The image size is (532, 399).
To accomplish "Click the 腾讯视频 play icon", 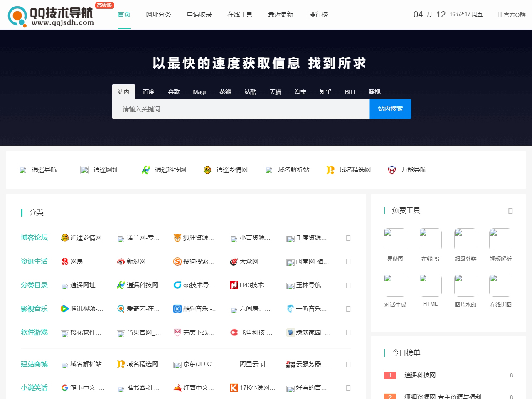I will pos(65,309).
